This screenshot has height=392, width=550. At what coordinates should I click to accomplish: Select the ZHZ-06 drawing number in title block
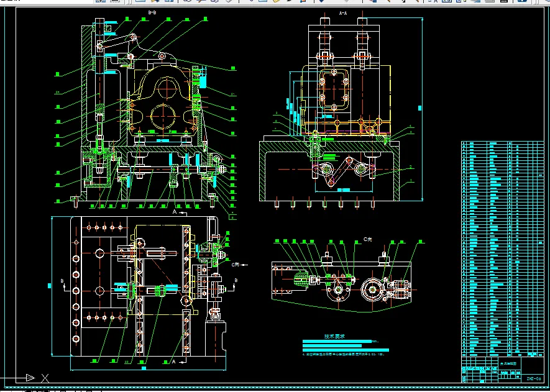[x=534, y=379]
